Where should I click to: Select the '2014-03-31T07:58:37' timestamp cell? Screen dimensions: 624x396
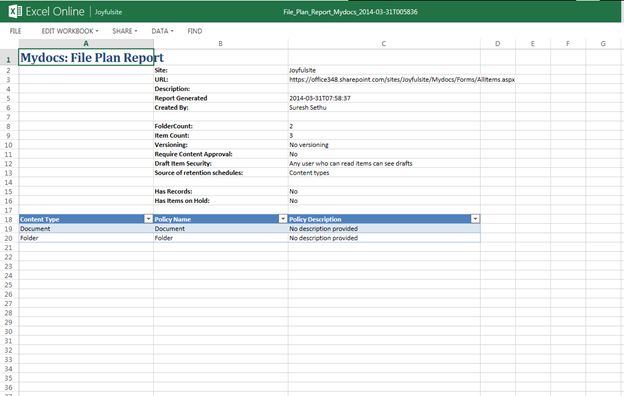coord(384,98)
